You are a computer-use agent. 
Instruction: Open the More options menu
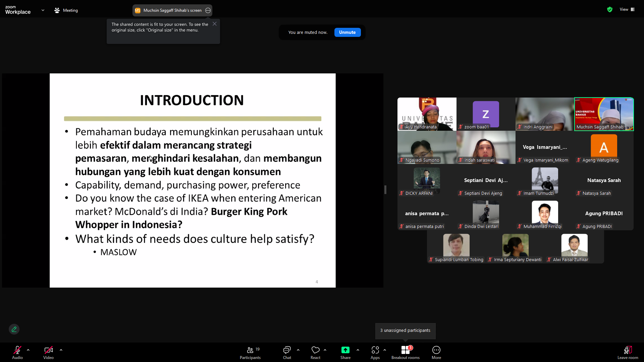coord(436,352)
